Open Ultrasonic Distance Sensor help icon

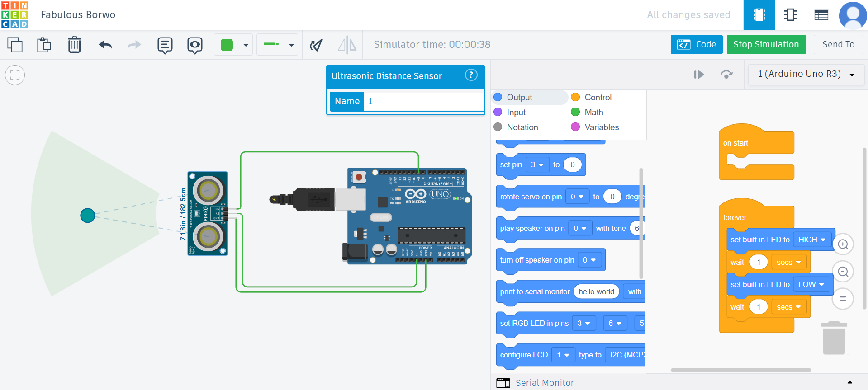[x=471, y=75]
